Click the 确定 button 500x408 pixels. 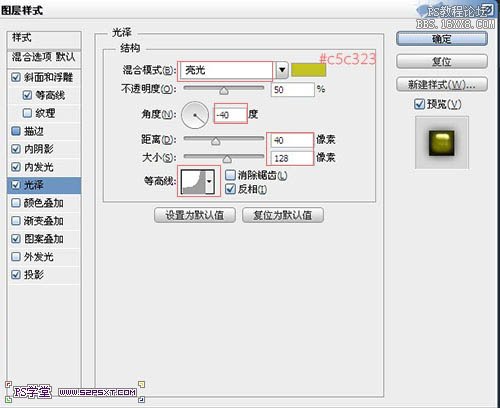tap(442, 39)
